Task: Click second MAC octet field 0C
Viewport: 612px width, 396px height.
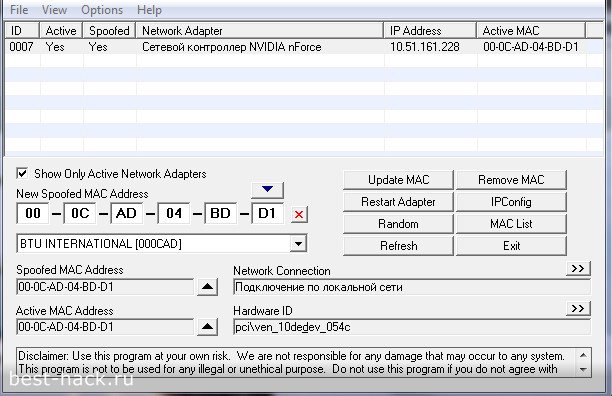Action: [80, 213]
